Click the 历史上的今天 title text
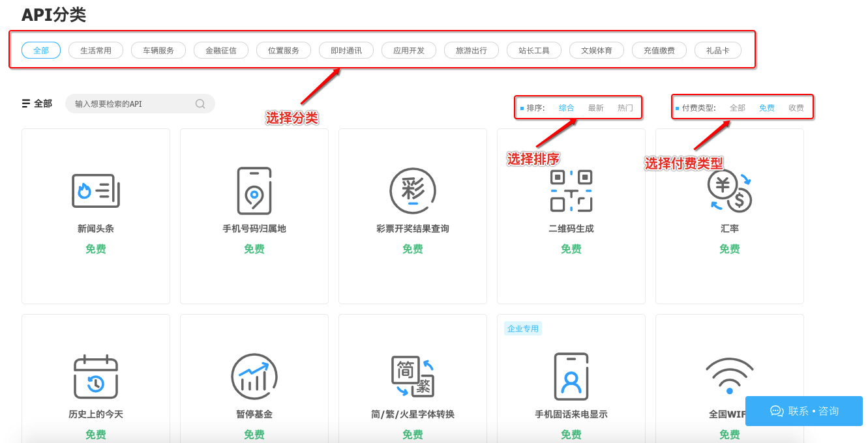 click(96, 414)
